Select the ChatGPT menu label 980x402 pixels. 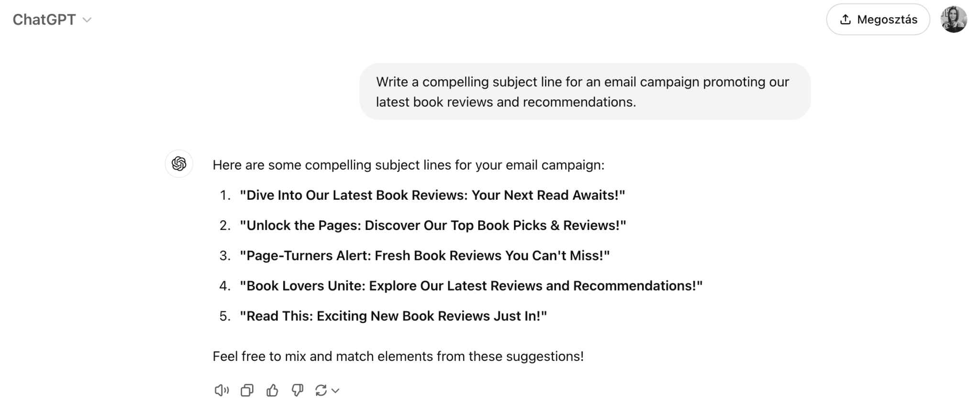pos(45,19)
